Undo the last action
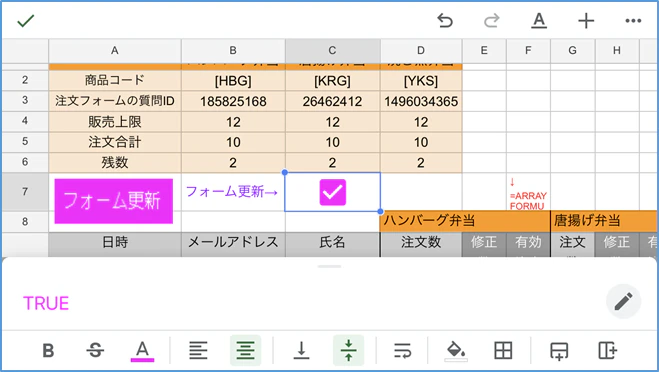 (x=445, y=21)
